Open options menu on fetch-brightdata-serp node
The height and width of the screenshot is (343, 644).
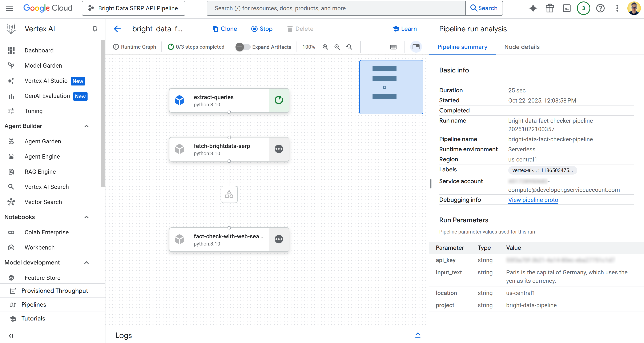tap(279, 149)
